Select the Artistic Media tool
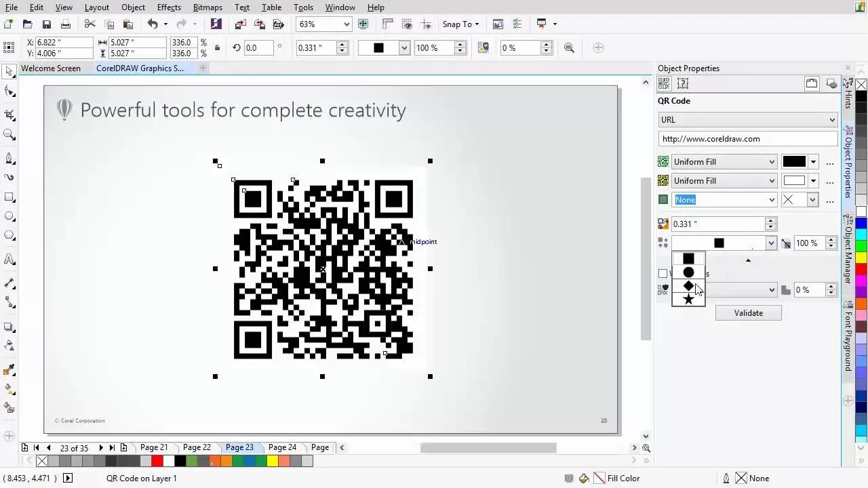868x488 pixels. 9,178
